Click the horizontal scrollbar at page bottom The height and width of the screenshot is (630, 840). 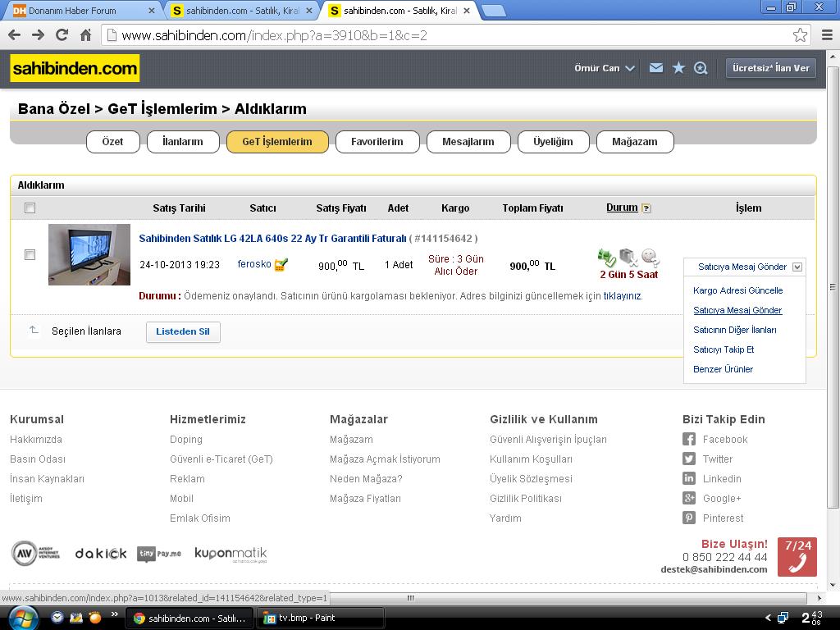point(568,598)
